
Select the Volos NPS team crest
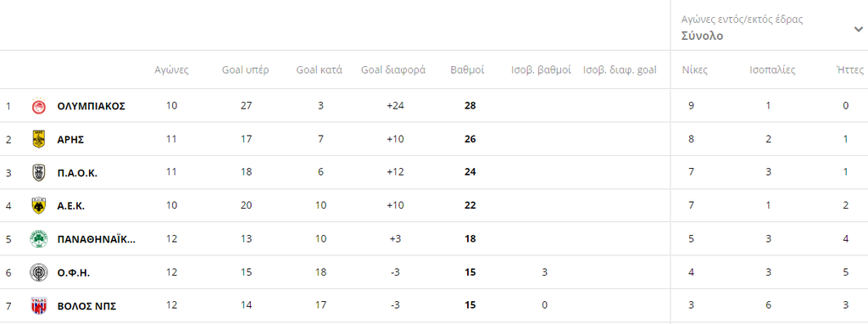click(38, 305)
